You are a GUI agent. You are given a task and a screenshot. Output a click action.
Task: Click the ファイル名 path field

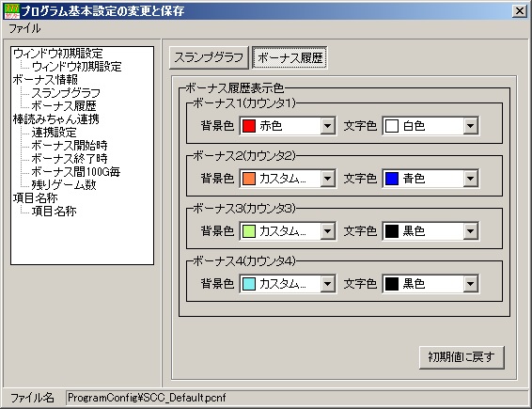pos(297,398)
